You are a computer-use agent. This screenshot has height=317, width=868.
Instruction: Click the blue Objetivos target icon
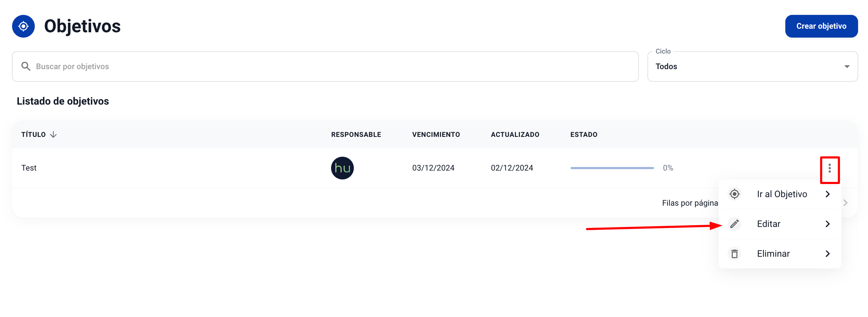click(x=23, y=26)
